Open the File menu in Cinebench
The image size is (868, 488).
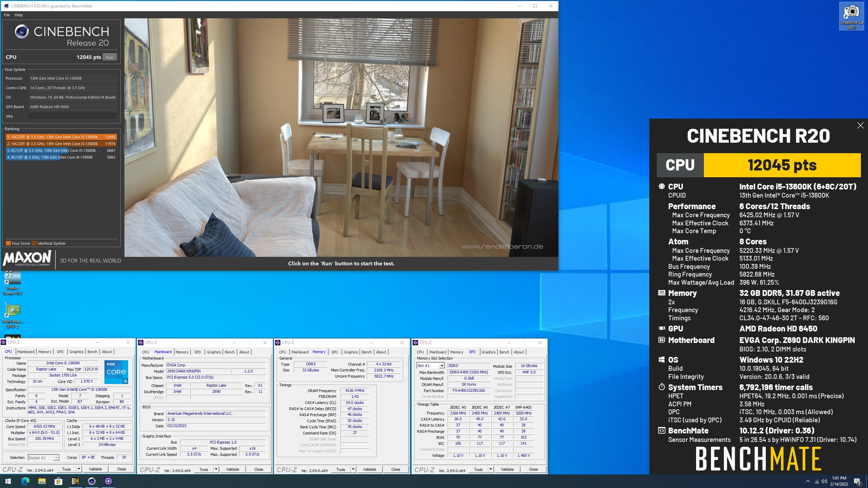[x=7, y=15]
